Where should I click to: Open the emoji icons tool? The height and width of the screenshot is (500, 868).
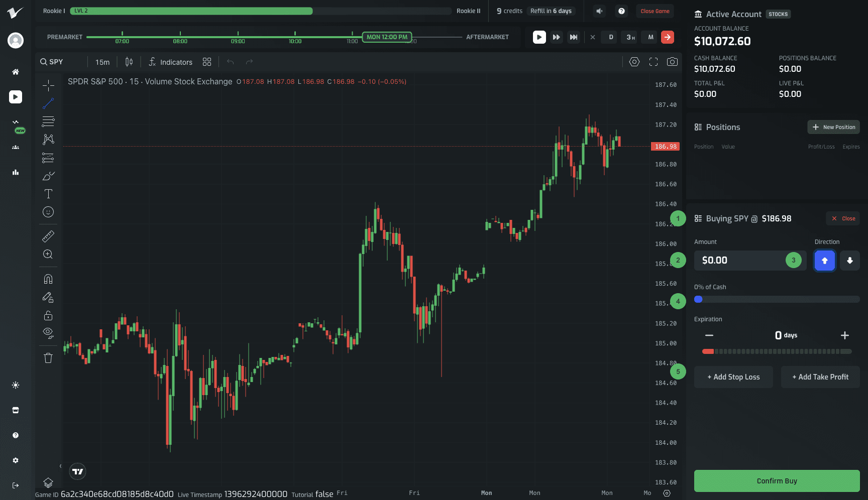coord(48,212)
